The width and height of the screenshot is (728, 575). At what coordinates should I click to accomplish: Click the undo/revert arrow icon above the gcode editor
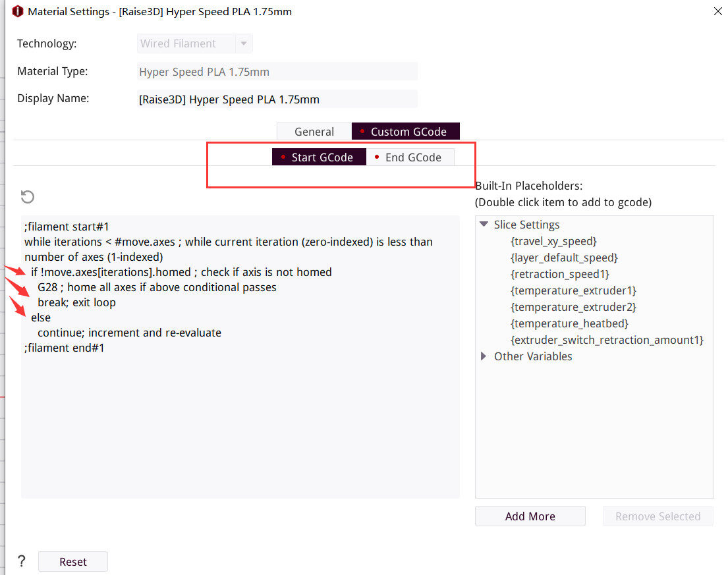click(28, 197)
